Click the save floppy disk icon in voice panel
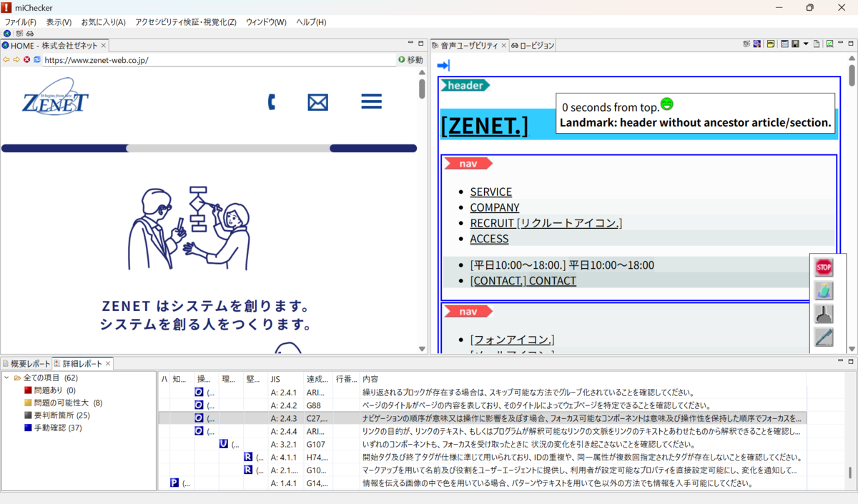 (x=795, y=44)
